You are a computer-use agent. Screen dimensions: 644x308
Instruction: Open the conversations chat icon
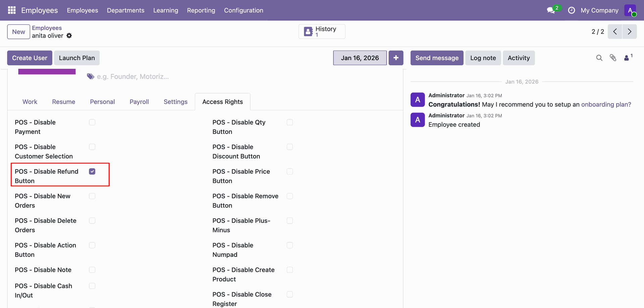[551, 10]
